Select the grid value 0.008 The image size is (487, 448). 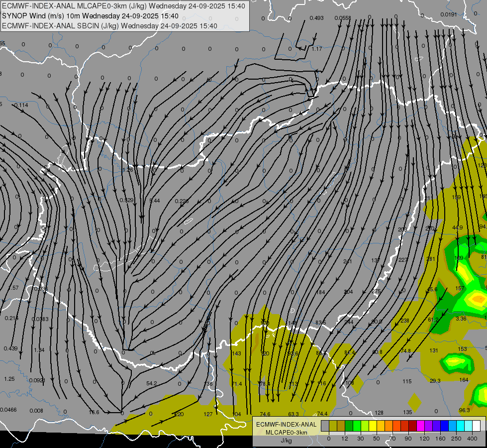tap(36, 411)
